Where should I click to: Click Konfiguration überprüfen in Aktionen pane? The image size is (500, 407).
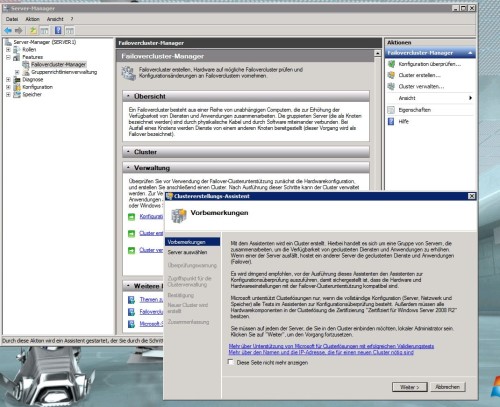click(430, 64)
